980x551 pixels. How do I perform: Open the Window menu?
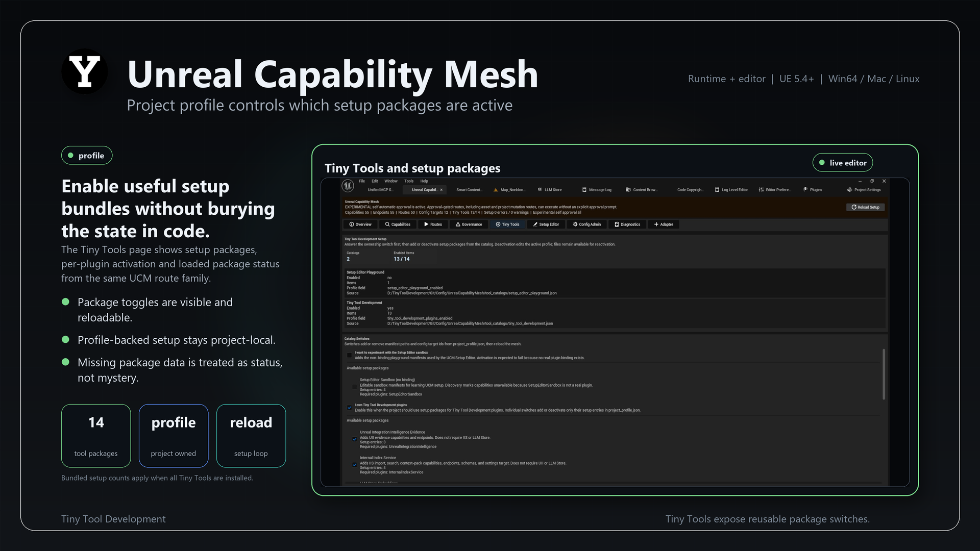click(x=391, y=181)
